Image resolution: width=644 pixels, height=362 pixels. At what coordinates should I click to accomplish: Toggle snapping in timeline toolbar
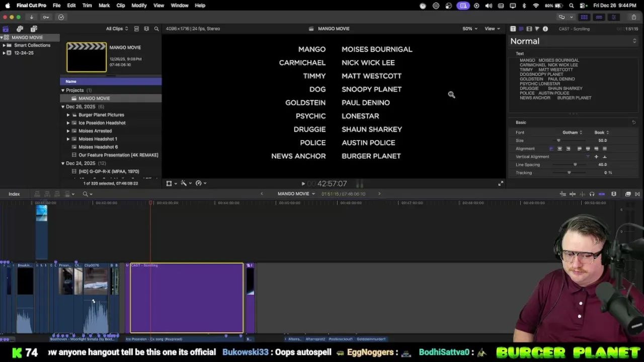pos(602,194)
